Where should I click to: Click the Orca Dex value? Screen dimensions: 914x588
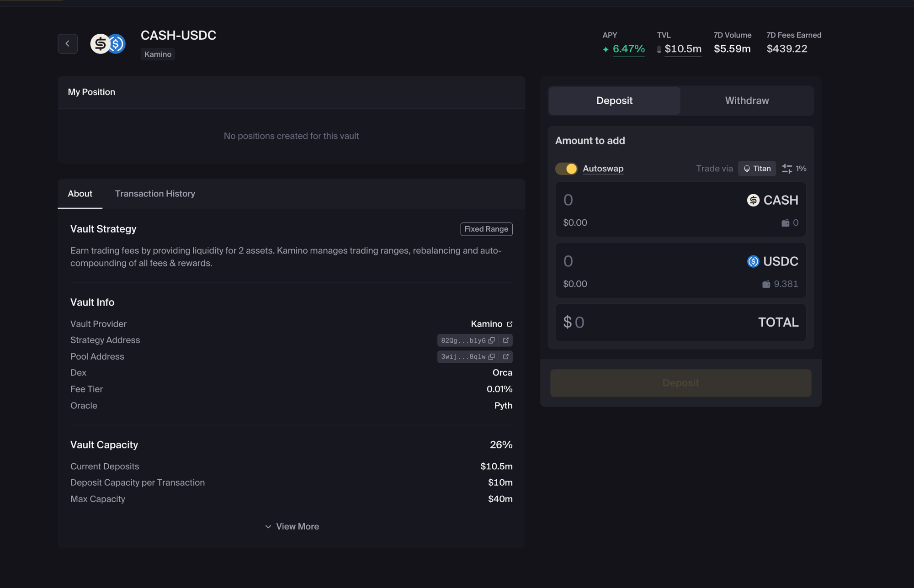pos(502,373)
